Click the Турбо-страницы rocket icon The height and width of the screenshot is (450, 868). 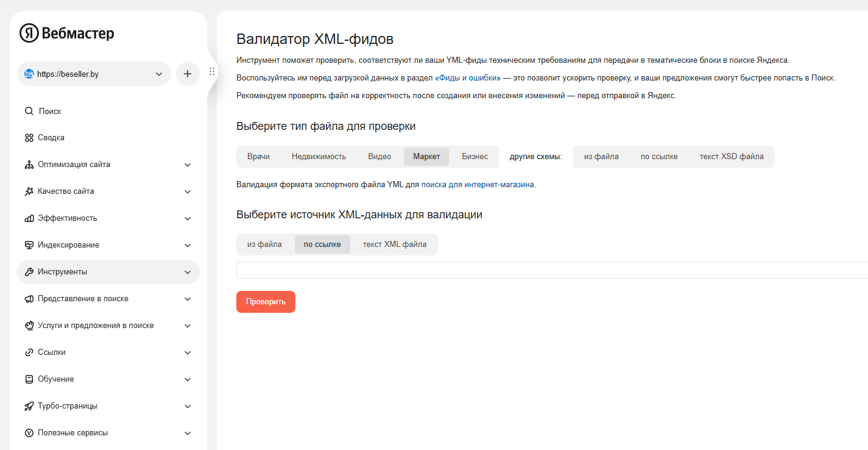(x=29, y=406)
